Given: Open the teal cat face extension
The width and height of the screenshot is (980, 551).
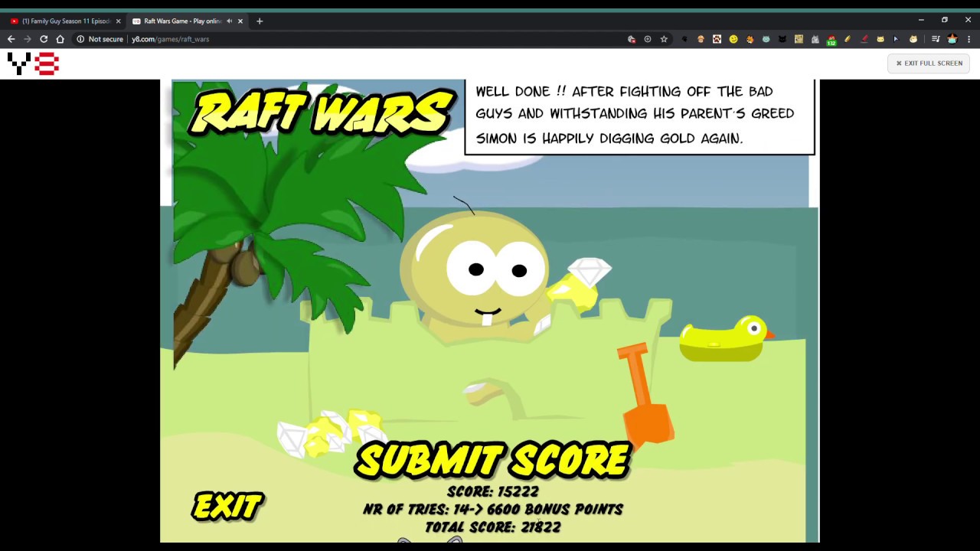Looking at the screenshot, I should pos(766,39).
